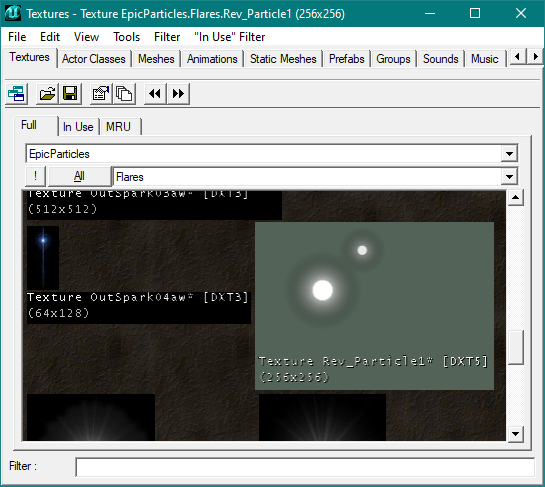This screenshot has height=487, width=545.
Task: Open a texture package with folder icon
Action: click(47, 94)
